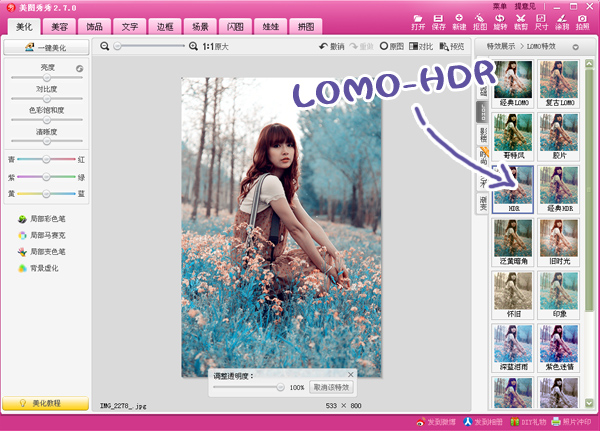
Task: Apply the 经典LOMO effect thumbnail
Action: point(513,84)
